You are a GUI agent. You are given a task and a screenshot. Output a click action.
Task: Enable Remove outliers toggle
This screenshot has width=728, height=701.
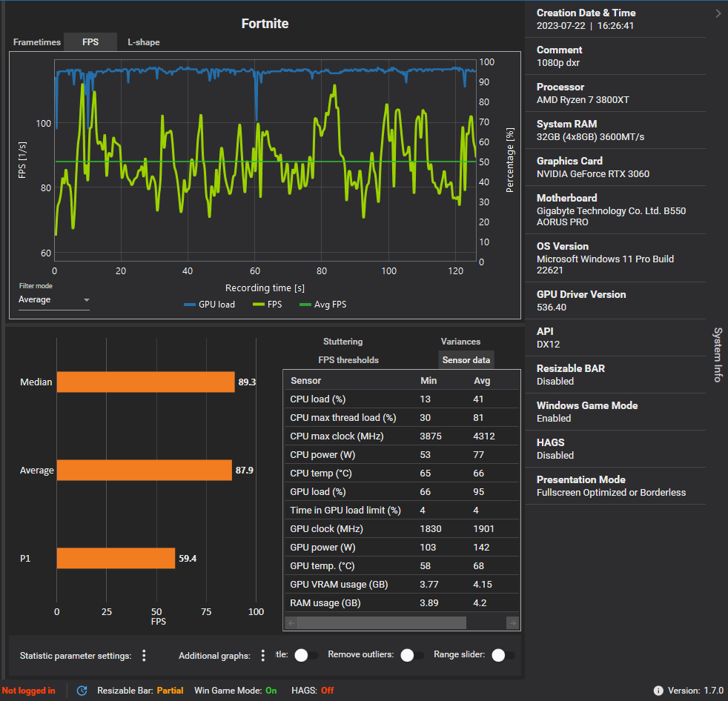[x=412, y=655]
